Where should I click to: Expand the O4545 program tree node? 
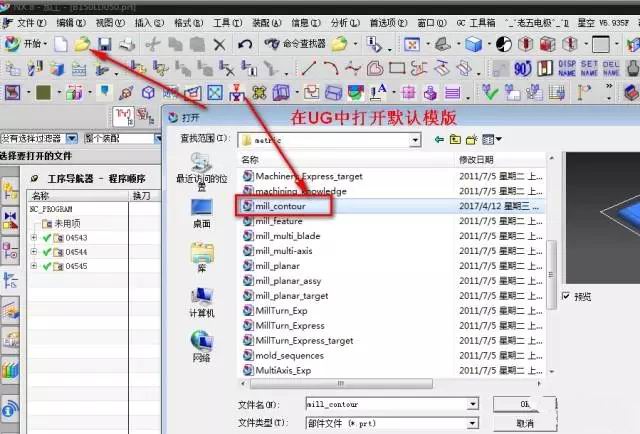pos(34,266)
